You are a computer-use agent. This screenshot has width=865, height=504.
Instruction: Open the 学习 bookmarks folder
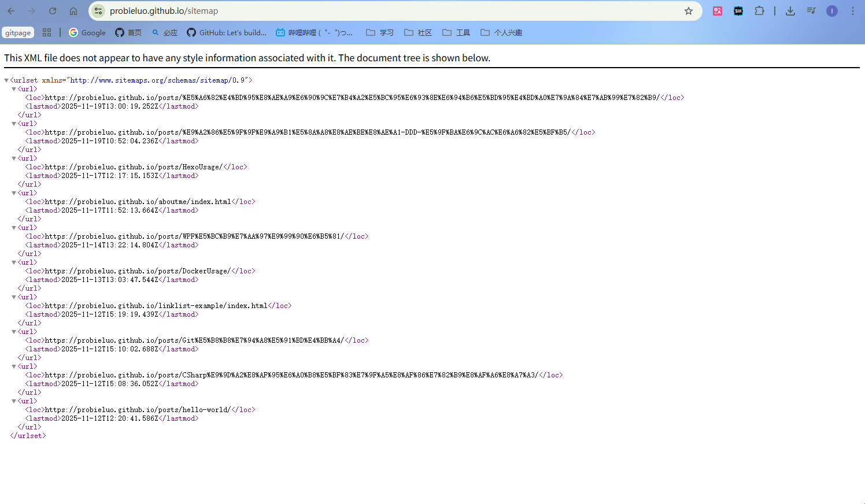coord(380,33)
